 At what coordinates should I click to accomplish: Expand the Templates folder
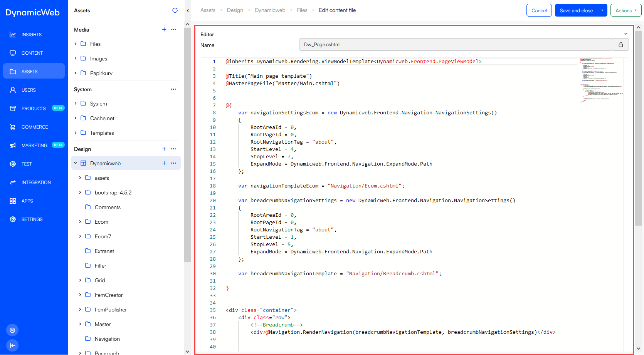click(76, 133)
